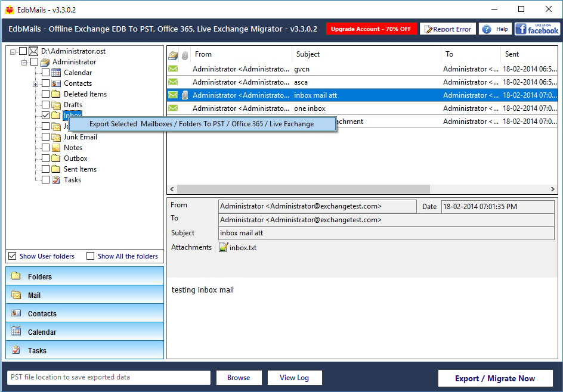This screenshot has height=392, width=563.
Task: Uncheck the Inbox folder checkbox
Action: click(x=47, y=115)
